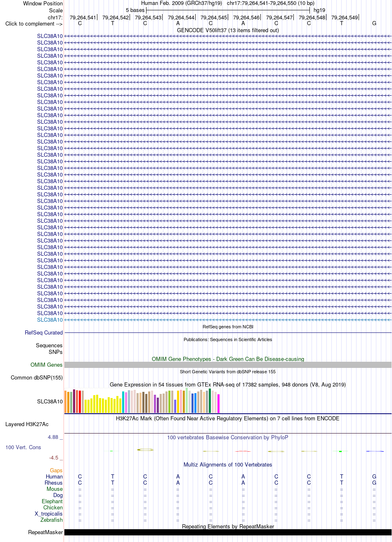The height and width of the screenshot is (542, 392).
Task: Select the RepeatMasker side label
Action: [45, 532]
